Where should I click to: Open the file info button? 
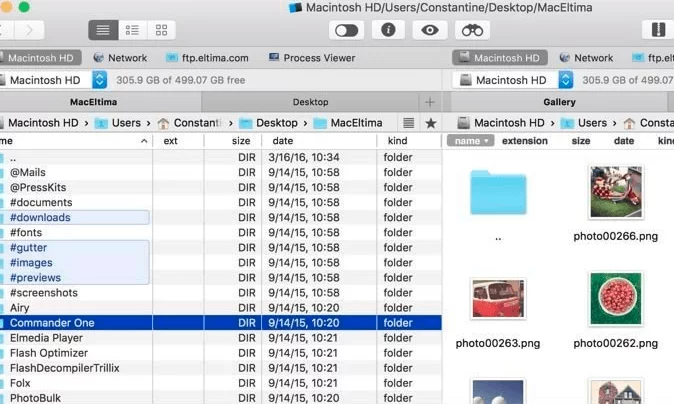click(x=388, y=30)
